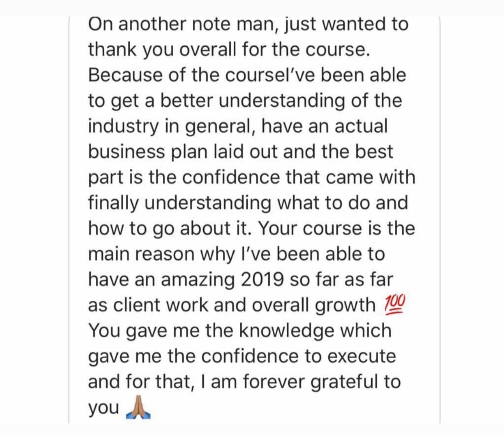
Task: Click the phrase 'better understanding of the'
Action: coord(281,101)
